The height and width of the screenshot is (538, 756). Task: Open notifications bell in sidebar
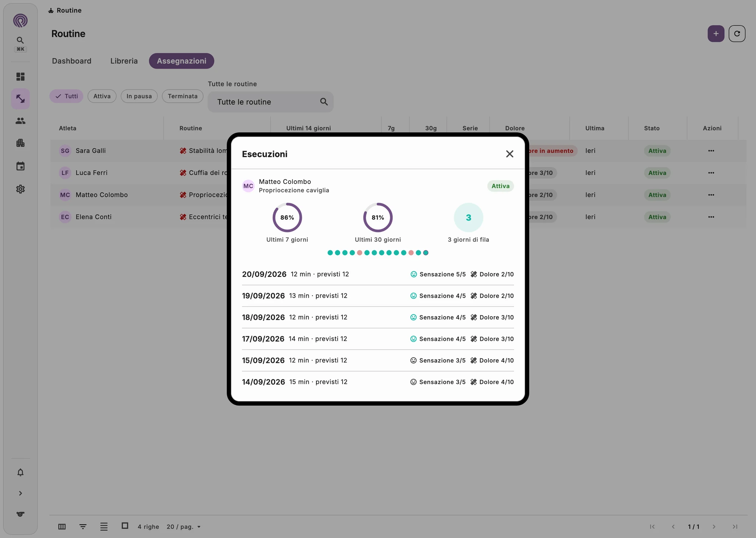pyautogui.click(x=20, y=472)
